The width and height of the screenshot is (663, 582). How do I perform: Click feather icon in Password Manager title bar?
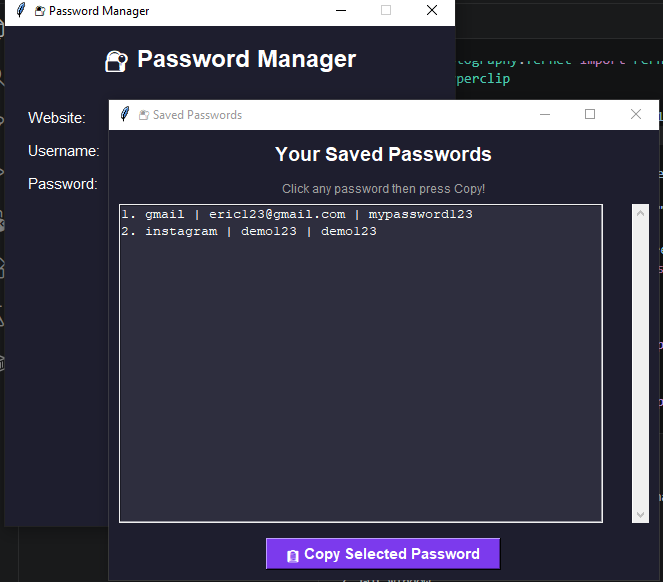click(21, 10)
